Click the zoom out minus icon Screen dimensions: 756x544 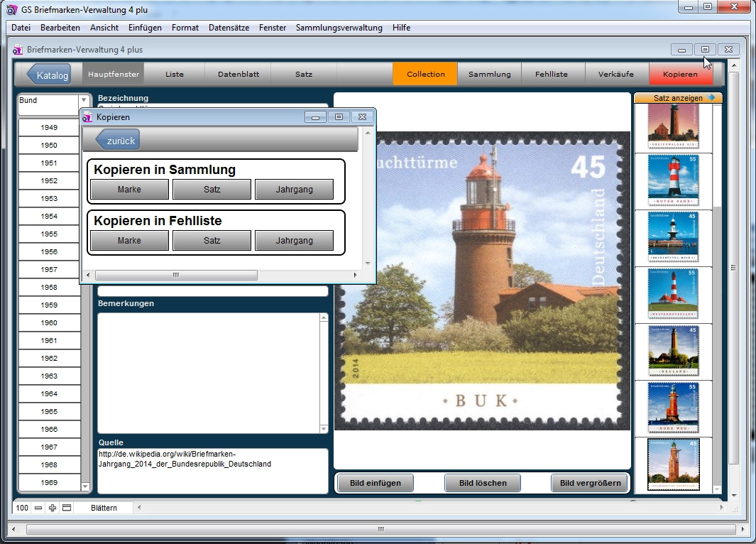tap(38, 508)
